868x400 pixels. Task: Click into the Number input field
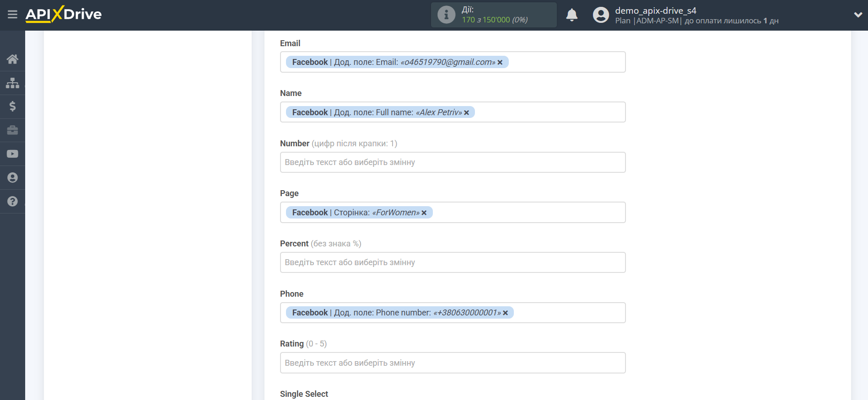(453, 162)
